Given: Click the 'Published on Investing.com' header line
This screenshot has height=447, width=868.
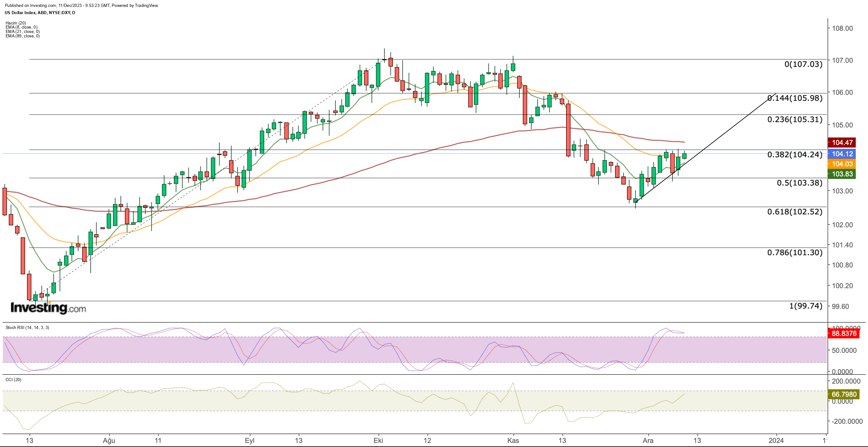Looking at the screenshot, I should [82, 5].
